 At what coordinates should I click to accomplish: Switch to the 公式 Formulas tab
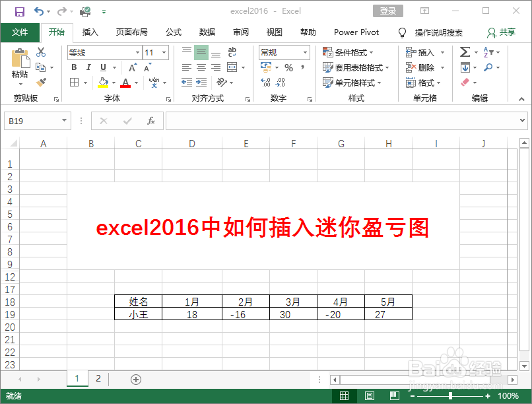pos(174,32)
